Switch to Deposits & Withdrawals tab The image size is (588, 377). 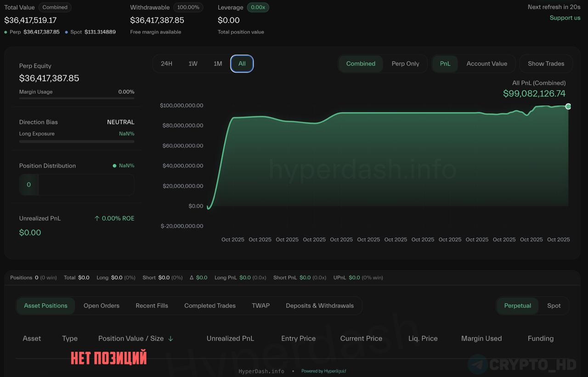(x=320, y=306)
